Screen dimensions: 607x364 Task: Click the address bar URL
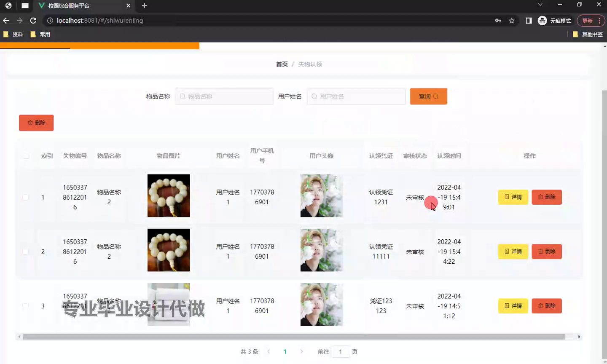100,20
